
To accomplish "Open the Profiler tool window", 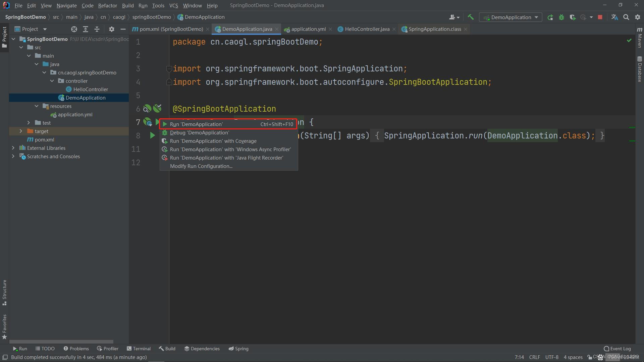I will pos(108,349).
